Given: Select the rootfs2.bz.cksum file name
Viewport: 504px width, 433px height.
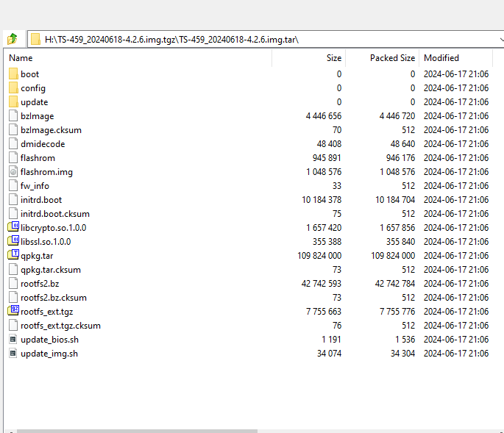Looking at the screenshot, I should [54, 298].
